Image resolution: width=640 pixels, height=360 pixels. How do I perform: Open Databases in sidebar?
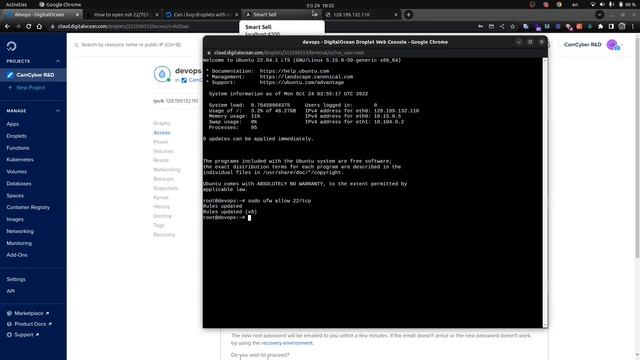coord(19,184)
